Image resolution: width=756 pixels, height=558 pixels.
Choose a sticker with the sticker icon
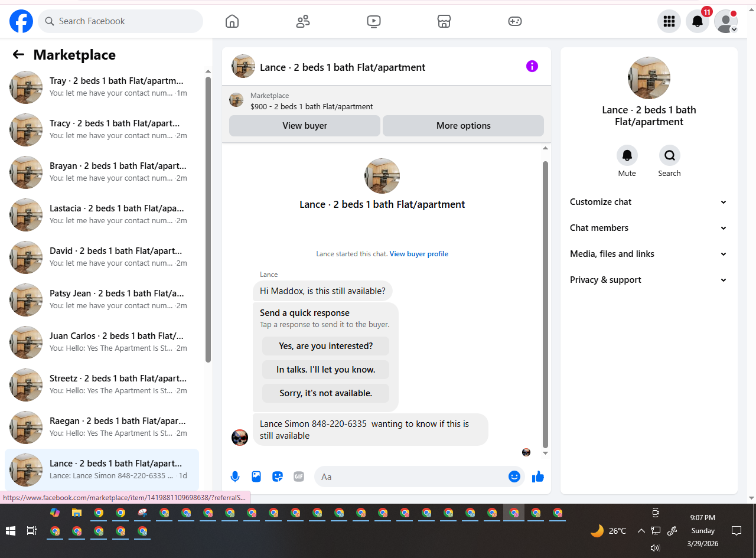click(x=278, y=477)
